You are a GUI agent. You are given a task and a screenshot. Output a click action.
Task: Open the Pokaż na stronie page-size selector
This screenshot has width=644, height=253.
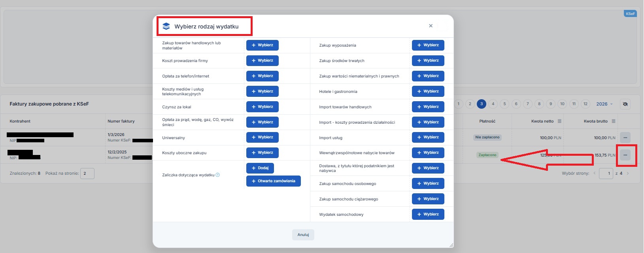(x=87, y=174)
